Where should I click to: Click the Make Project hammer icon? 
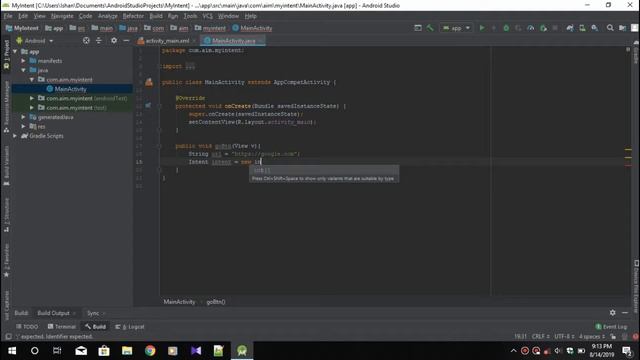click(x=430, y=28)
